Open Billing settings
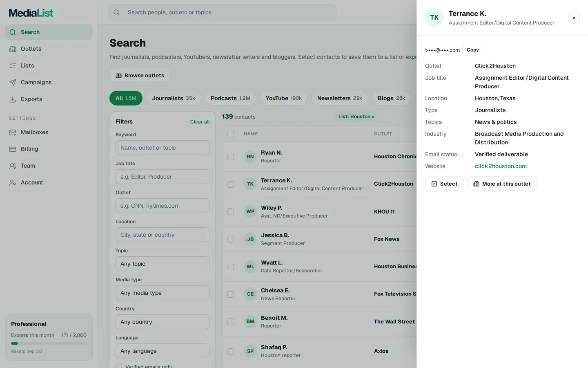 (x=49, y=149)
